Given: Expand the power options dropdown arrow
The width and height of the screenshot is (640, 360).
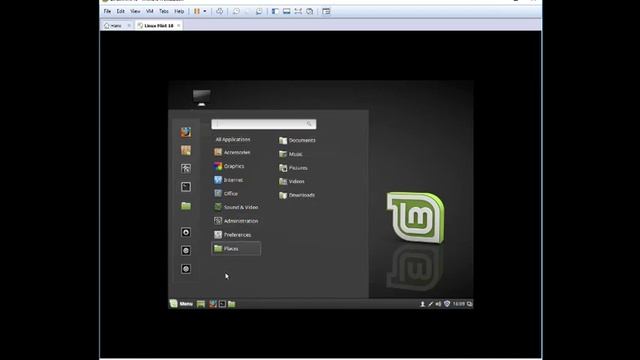Looking at the screenshot, I should tap(205, 11).
